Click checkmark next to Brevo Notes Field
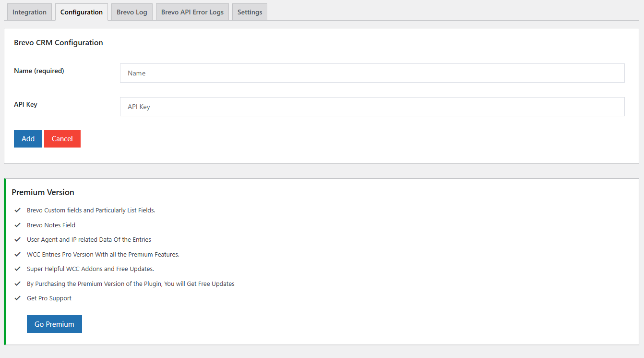This screenshot has width=644, height=358. [18, 225]
